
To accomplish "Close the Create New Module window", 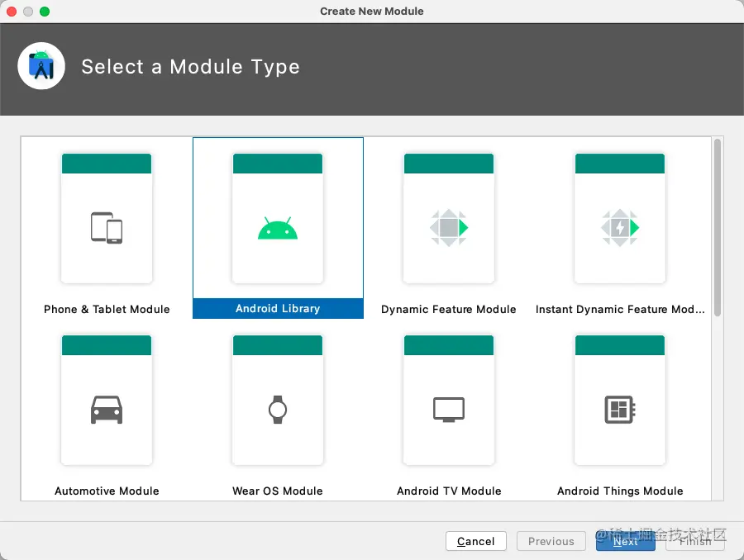I will (12, 12).
